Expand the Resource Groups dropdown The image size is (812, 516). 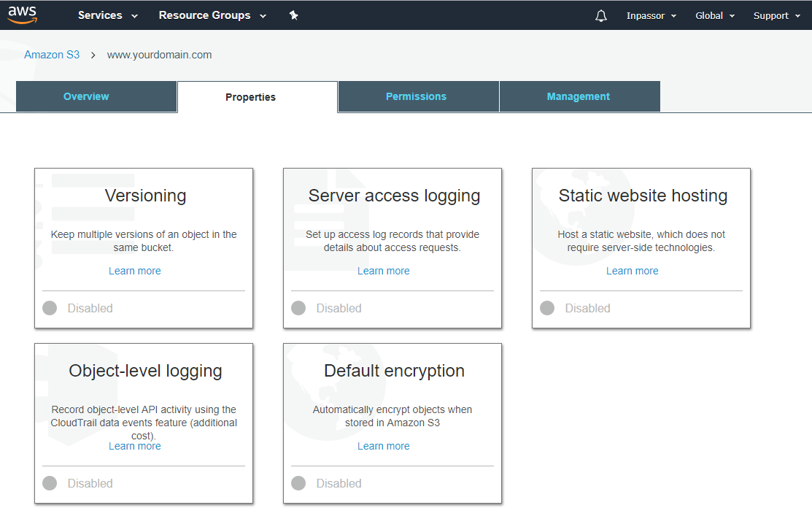click(x=212, y=15)
